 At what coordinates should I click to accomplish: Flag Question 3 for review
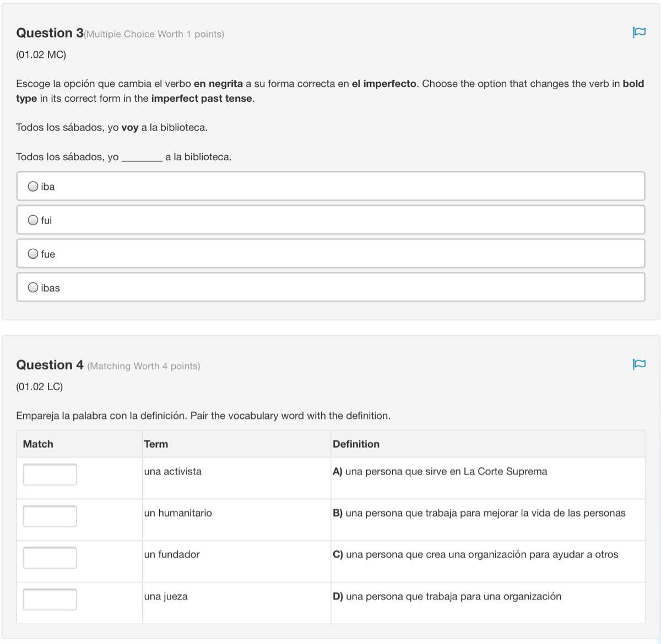[639, 32]
